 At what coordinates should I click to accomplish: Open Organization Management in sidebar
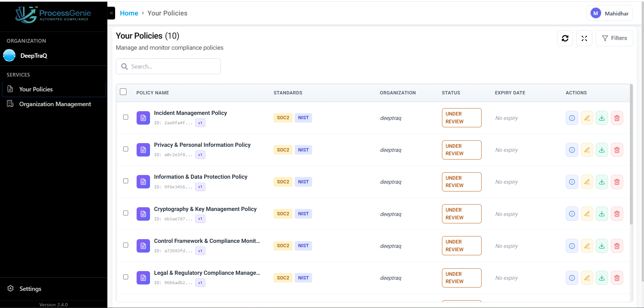pos(54,104)
